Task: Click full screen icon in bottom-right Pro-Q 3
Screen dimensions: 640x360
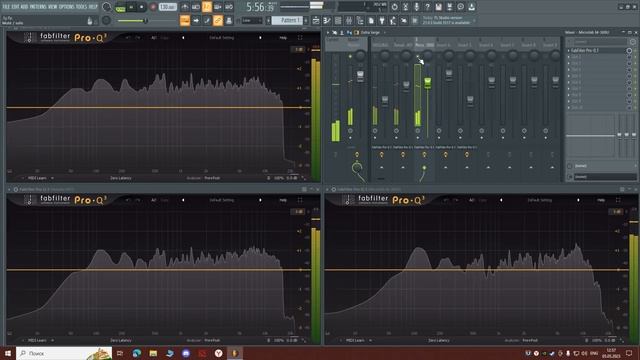Action: pyautogui.click(x=618, y=200)
